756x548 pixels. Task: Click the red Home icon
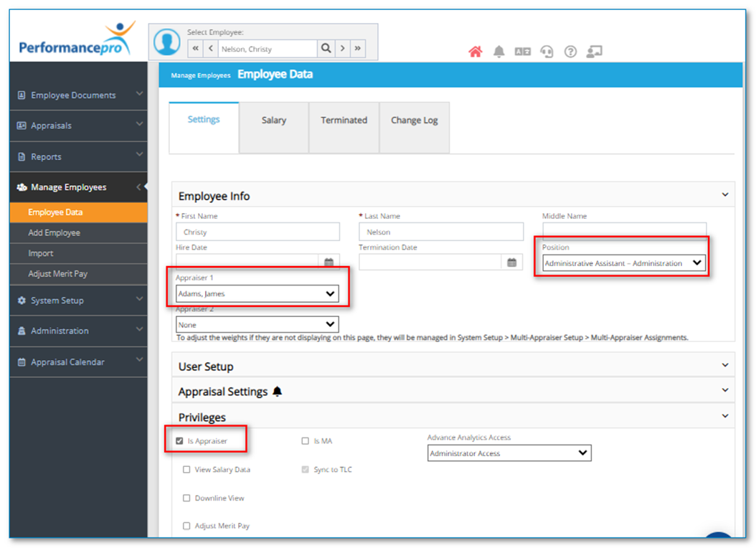click(475, 51)
